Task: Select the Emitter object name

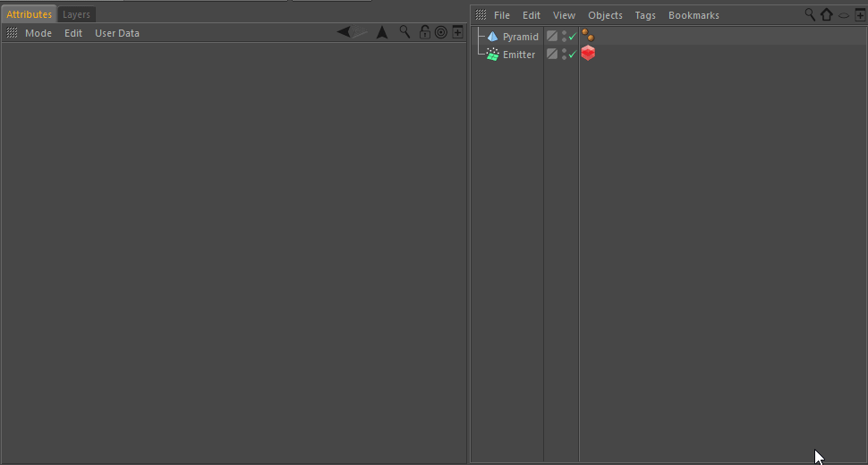Action: (x=519, y=55)
